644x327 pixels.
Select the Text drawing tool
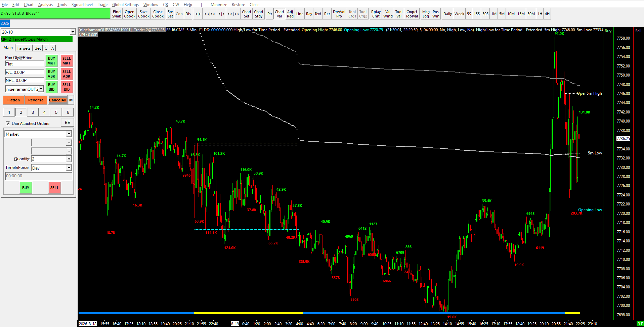pyautogui.click(x=318, y=14)
